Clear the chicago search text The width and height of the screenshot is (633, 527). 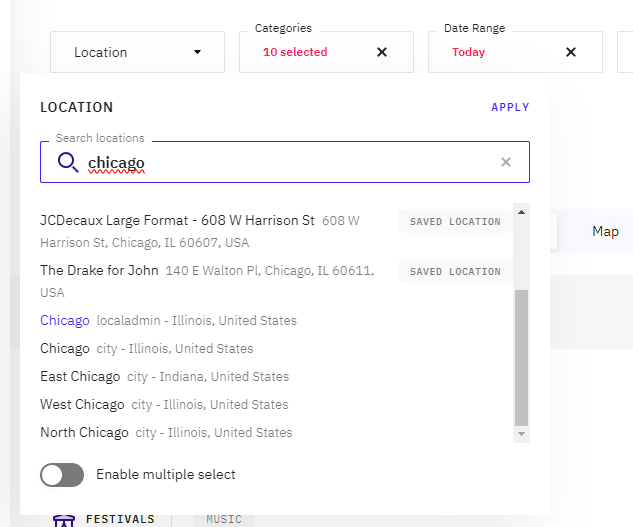[x=505, y=162]
